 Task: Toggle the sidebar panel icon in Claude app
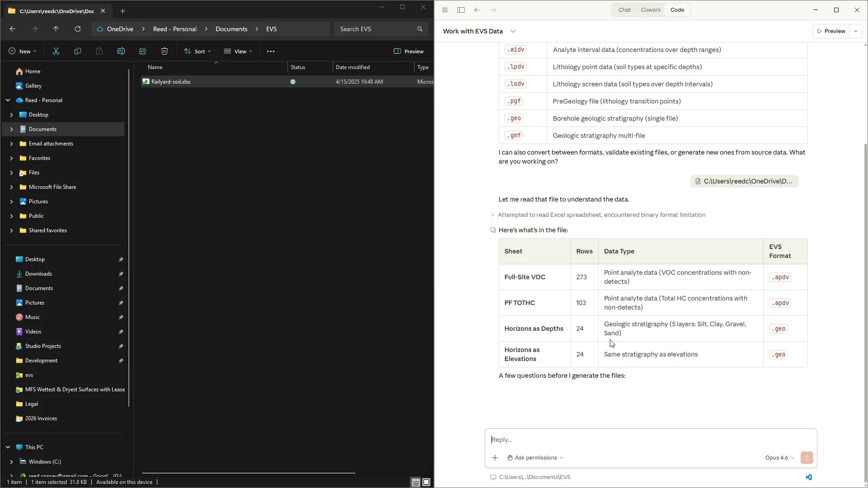click(461, 10)
